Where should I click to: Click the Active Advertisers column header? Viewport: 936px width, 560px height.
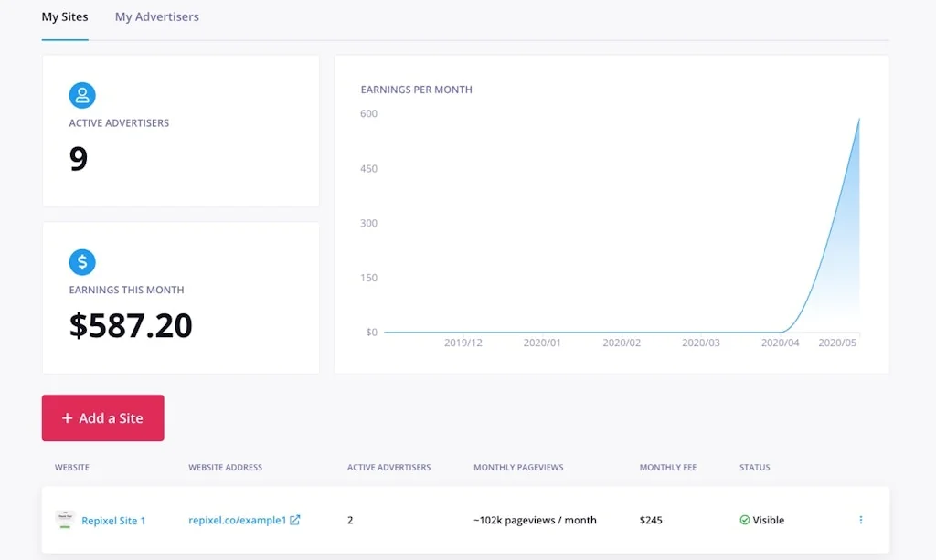click(388, 468)
